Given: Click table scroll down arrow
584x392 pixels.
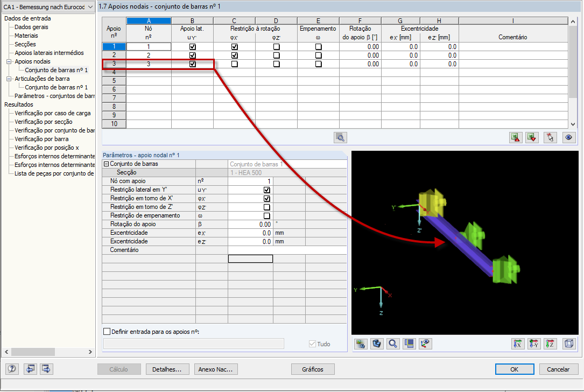Looking at the screenshot, I should 573,124.
